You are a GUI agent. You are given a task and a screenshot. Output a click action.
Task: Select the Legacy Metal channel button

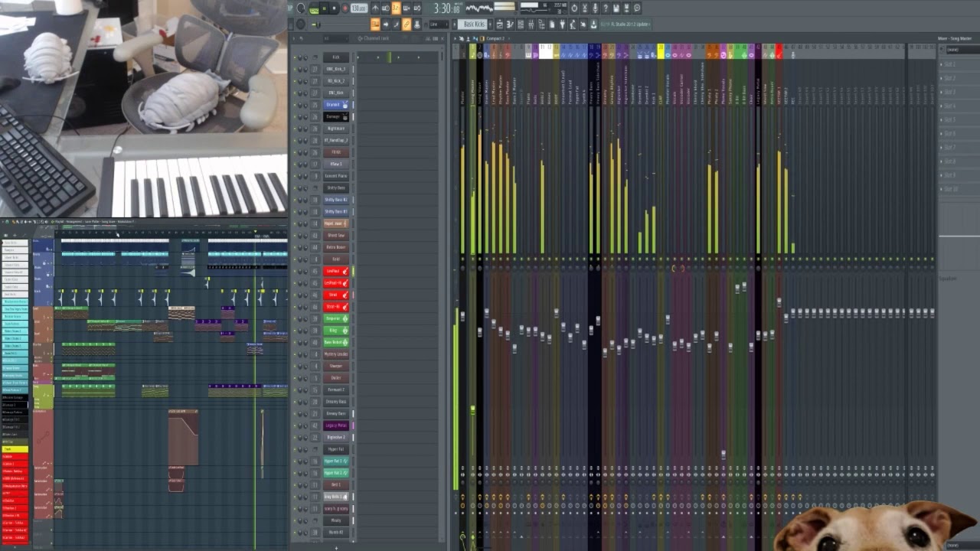click(335, 425)
